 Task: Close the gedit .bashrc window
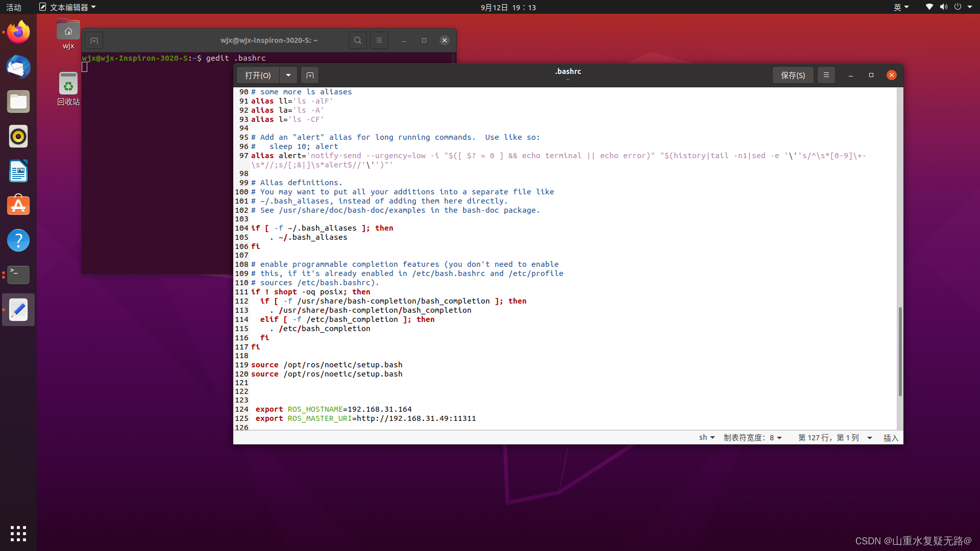(892, 75)
